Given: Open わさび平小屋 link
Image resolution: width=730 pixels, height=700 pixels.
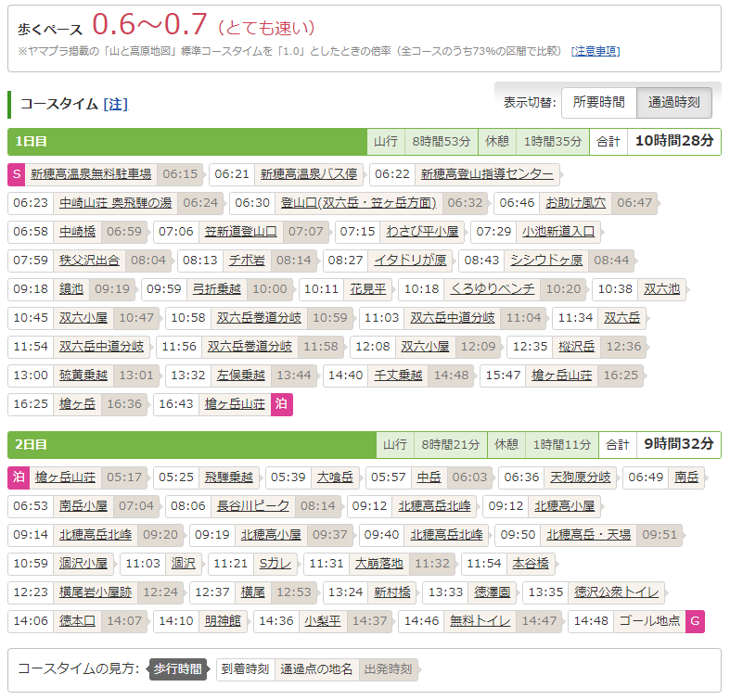Looking at the screenshot, I should click(x=422, y=232).
